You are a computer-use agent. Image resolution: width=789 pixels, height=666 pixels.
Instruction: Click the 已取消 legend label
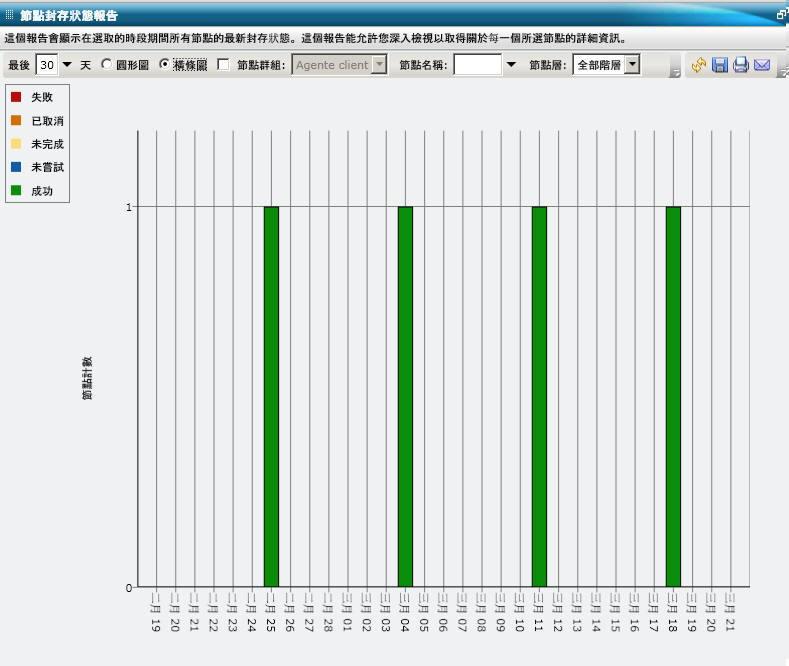(47, 121)
